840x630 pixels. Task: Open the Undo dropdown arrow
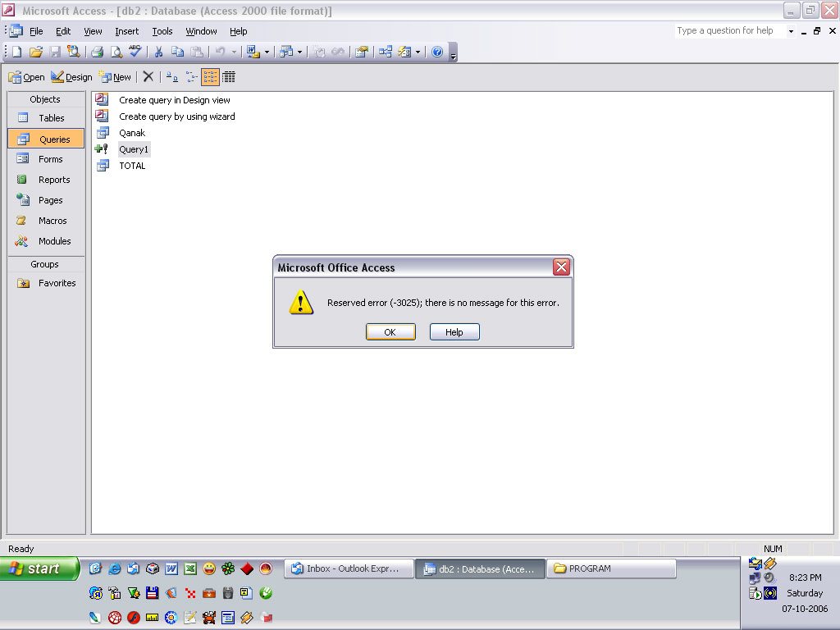coord(234,52)
